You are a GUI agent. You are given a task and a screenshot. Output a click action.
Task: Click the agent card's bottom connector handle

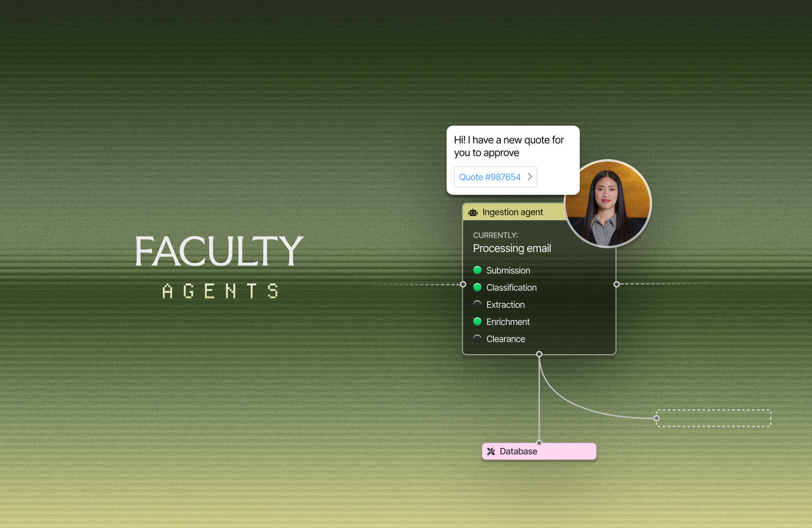[x=539, y=354]
